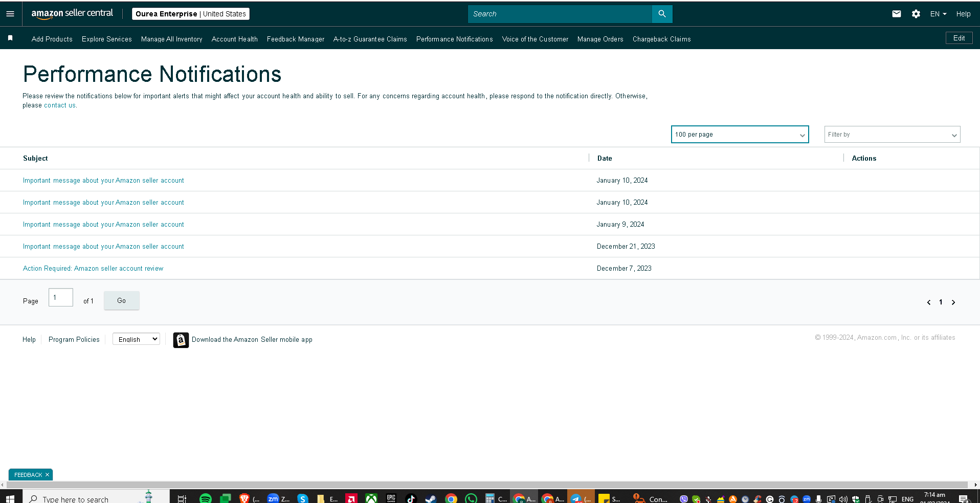Open A-to-z Guarantee Claims
Viewport: 980px width, 503px height.
pos(370,39)
